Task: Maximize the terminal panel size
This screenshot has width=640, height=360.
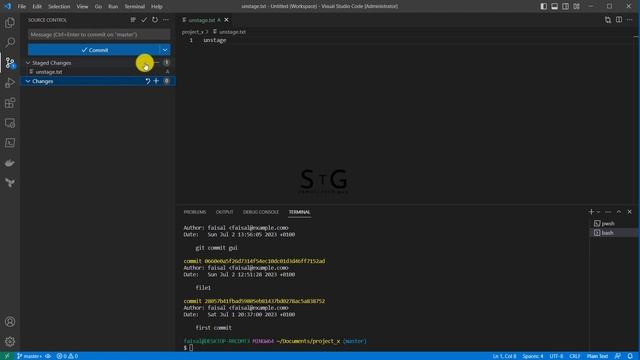Action: (x=619, y=212)
